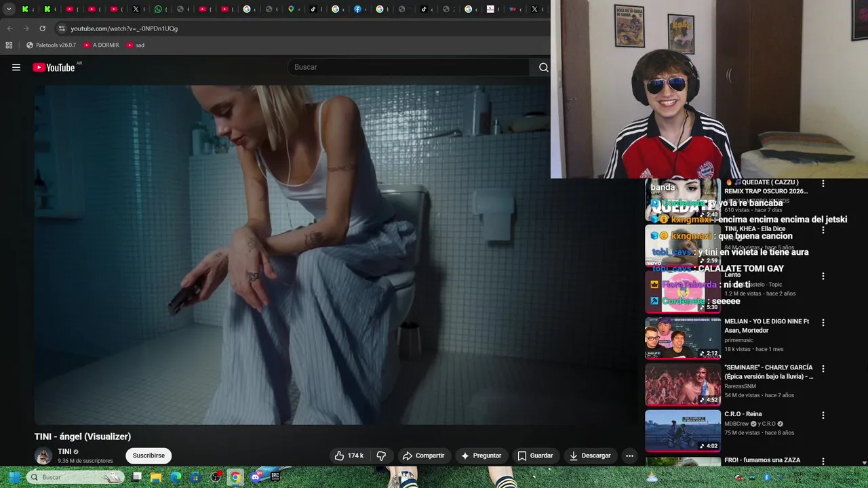Open OBS Studio from the taskbar
Image resolution: width=868 pixels, height=488 pixels.
coord(216,477)
